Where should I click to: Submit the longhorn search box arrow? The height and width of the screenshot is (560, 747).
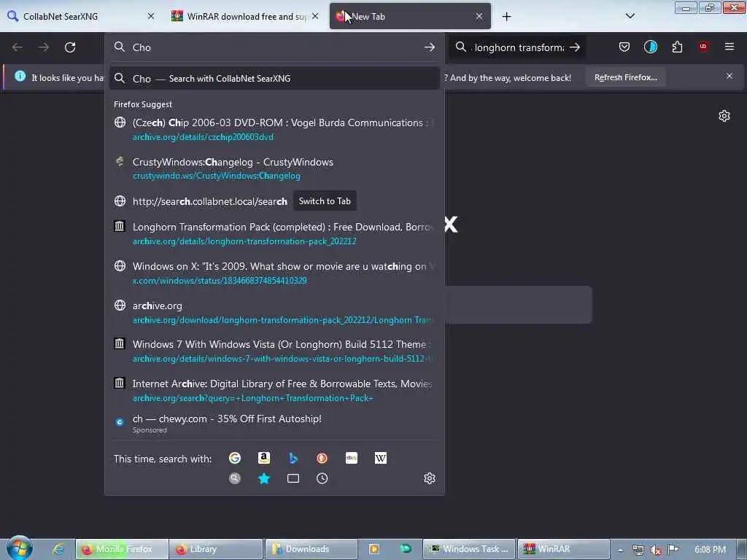click(575, 47)
